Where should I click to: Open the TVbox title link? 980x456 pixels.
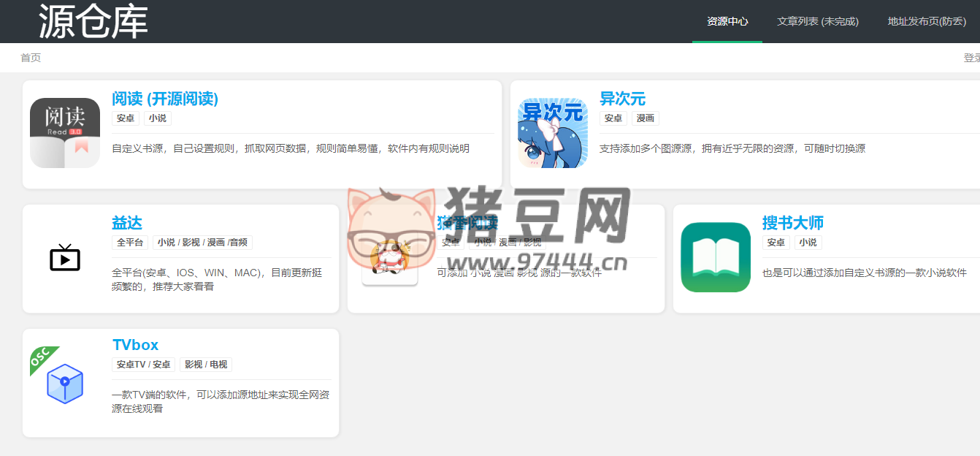(136, 345)
